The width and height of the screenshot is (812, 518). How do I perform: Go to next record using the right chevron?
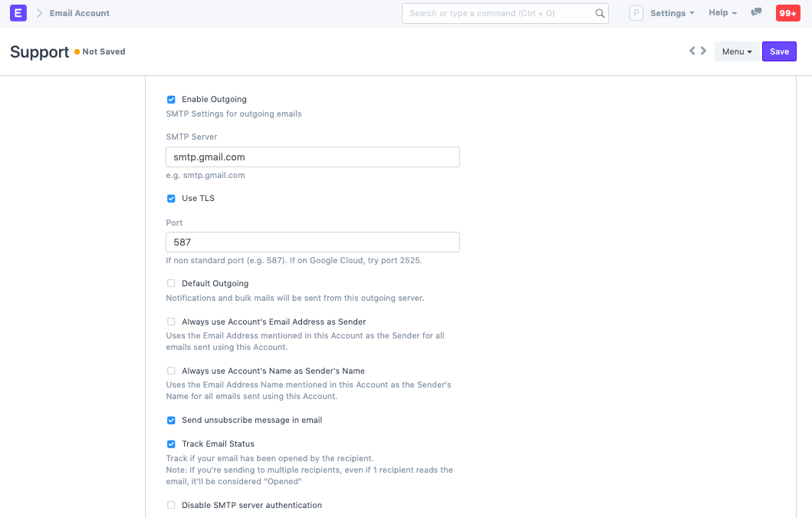(703, 50)
